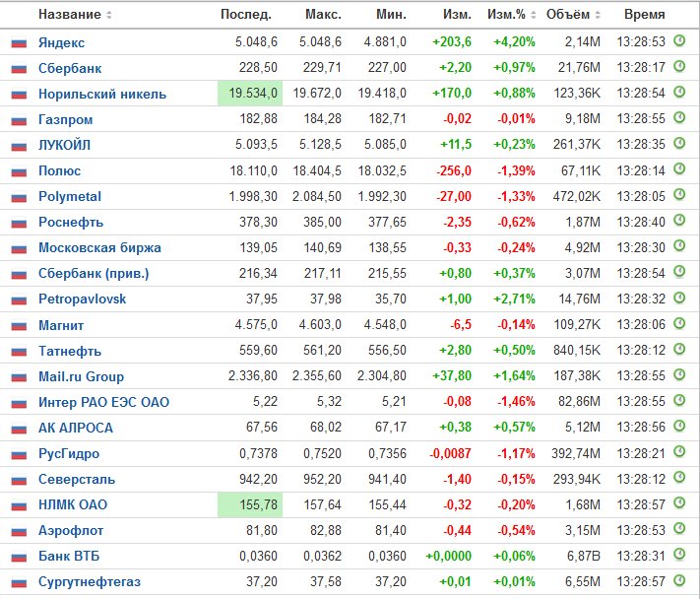Open the Сбербанк stock link
This screenshot has width=700, height=599.
pyautogui.click(x=70, y=68)
